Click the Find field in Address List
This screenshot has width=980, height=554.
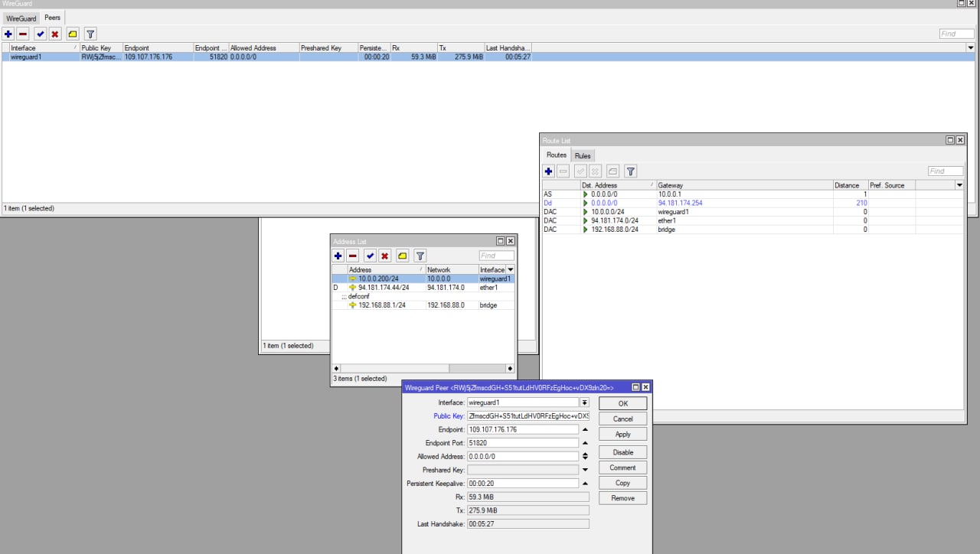coord(496,256)
